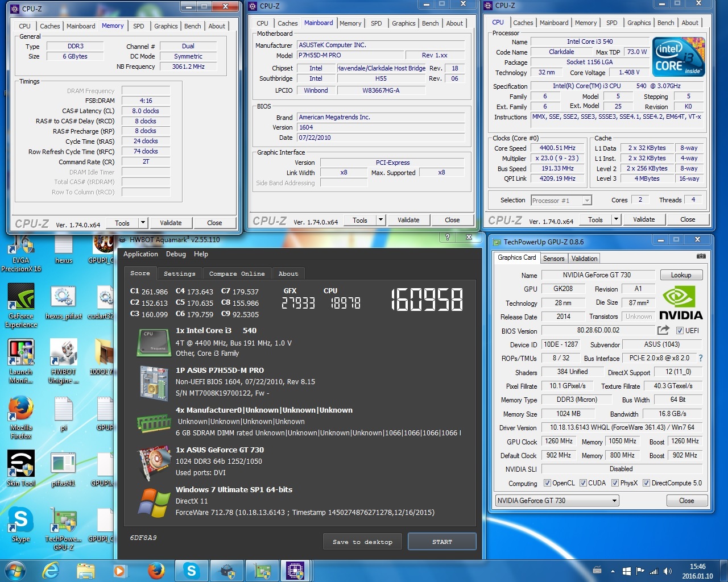Open Help menu in HWBOT Aquamark

(x=201, y=254)
